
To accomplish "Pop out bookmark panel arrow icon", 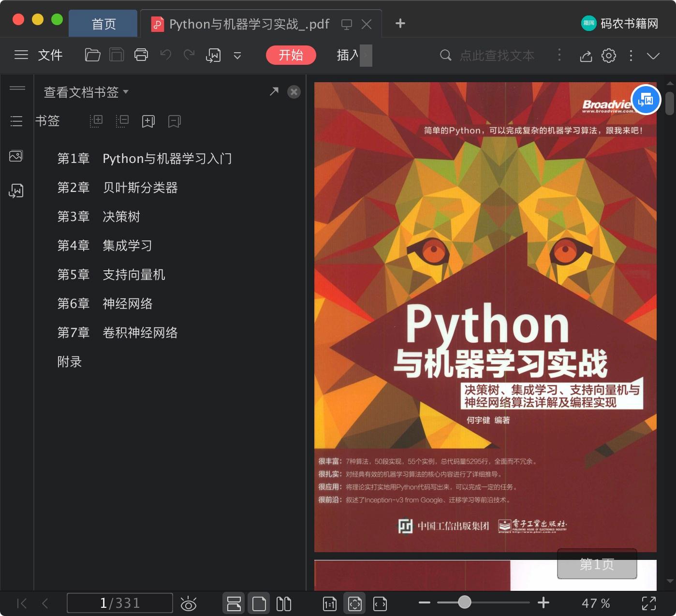I will [274, 91].
